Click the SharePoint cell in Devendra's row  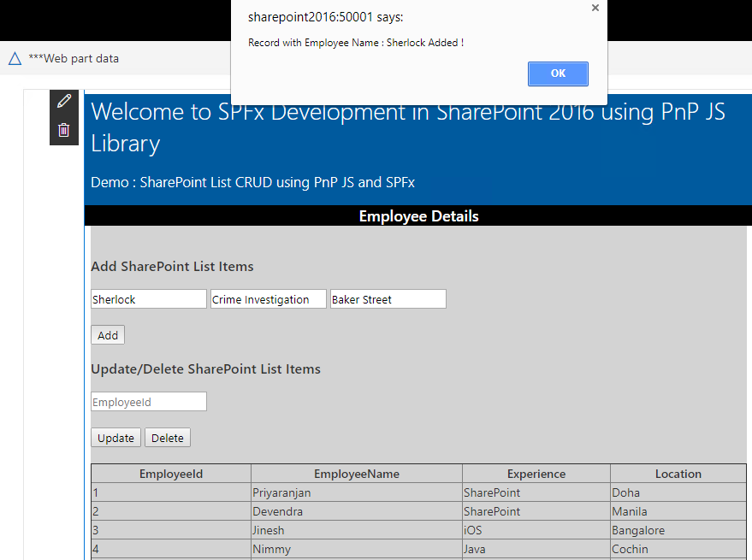click(536, 511)
